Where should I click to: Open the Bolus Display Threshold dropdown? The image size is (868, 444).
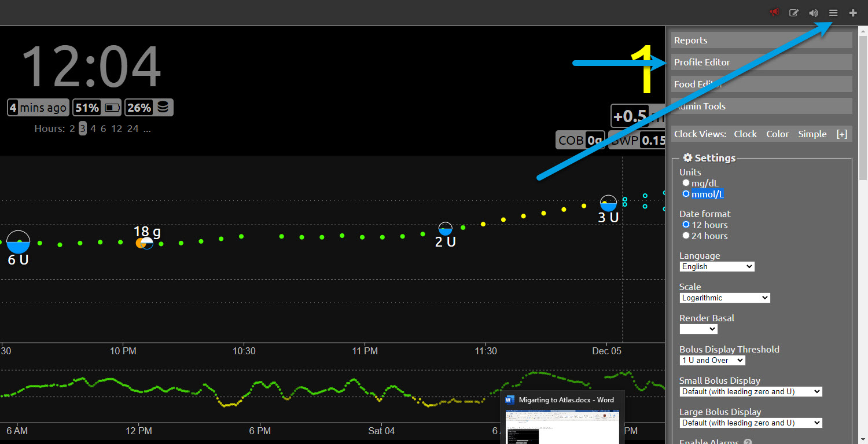(x=712, y=361)
